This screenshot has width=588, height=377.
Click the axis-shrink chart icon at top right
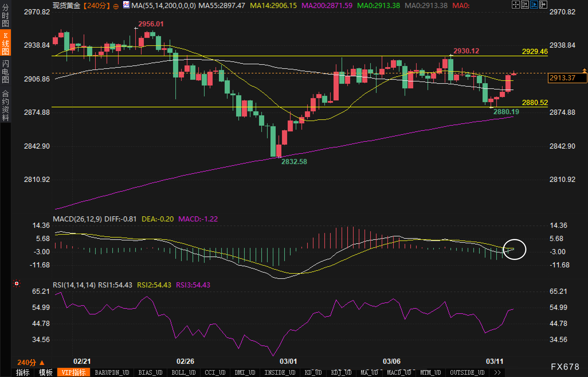[x=525, y=5]
